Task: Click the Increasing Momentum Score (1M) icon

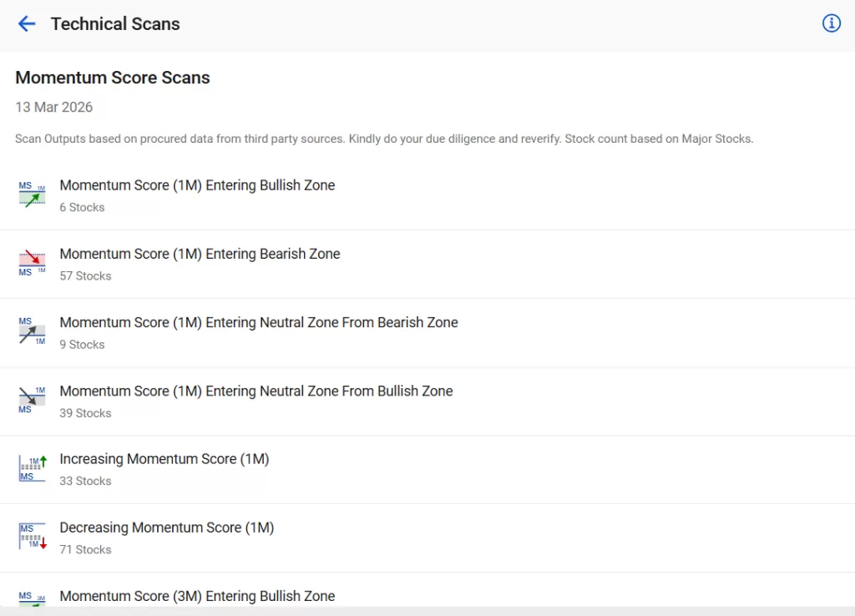Action: pyautogui.click(x=32, y=469)
